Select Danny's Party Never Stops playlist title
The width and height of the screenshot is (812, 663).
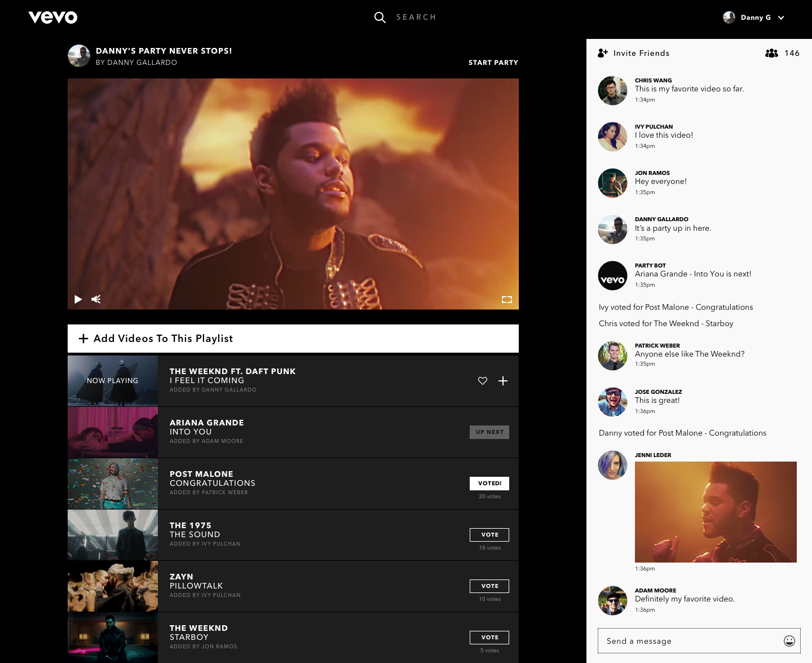click(x=164, y=51)
